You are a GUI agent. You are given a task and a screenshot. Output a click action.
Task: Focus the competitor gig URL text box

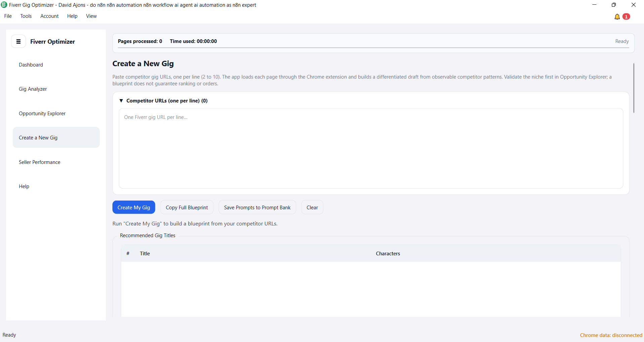tap(371, 148)
